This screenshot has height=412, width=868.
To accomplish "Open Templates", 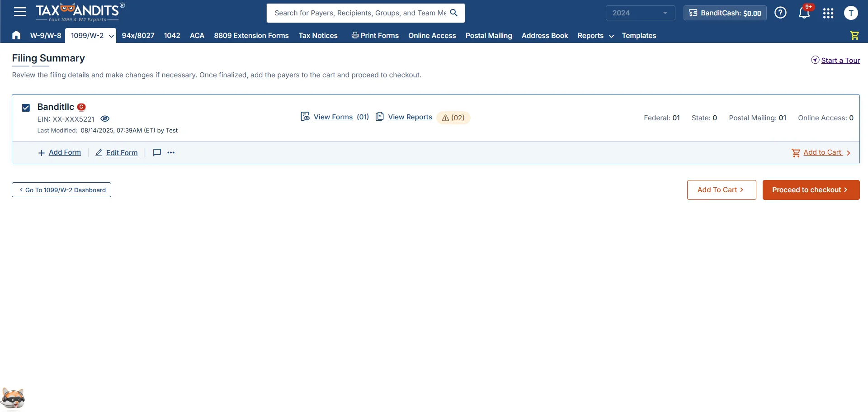I will click(x=639, y=35).
